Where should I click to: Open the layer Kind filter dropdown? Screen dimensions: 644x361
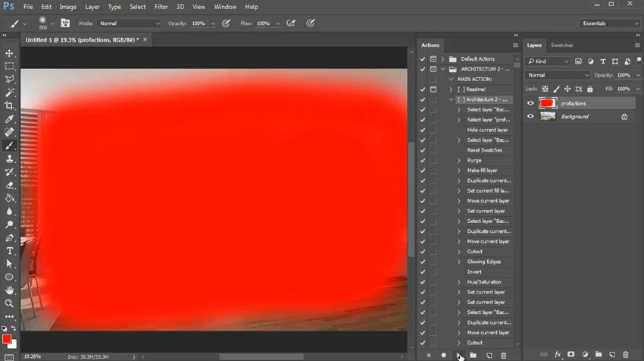549,61
